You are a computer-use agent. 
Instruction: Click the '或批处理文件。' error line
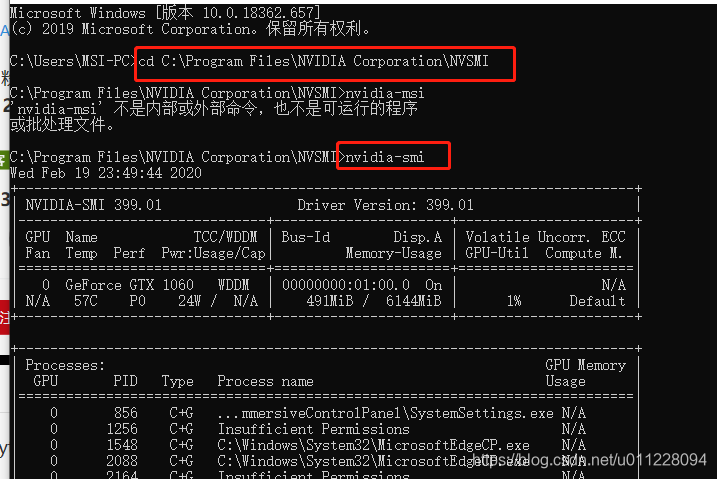(62, 125)
